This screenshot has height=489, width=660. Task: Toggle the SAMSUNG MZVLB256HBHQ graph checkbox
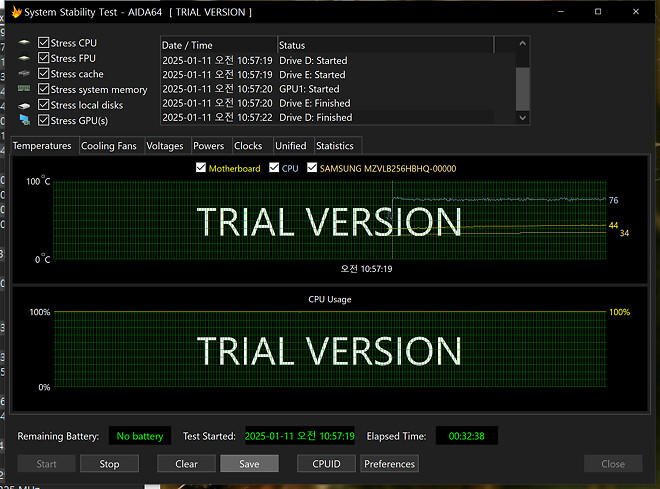[x=313, y=169]
